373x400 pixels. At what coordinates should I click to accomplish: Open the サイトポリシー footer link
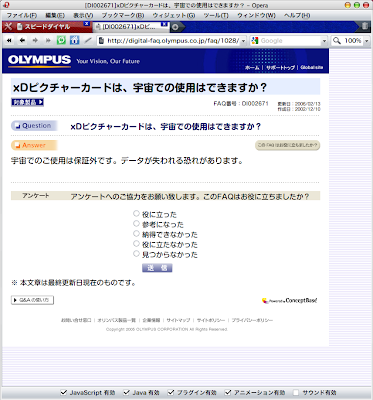(x=211, y=320)
